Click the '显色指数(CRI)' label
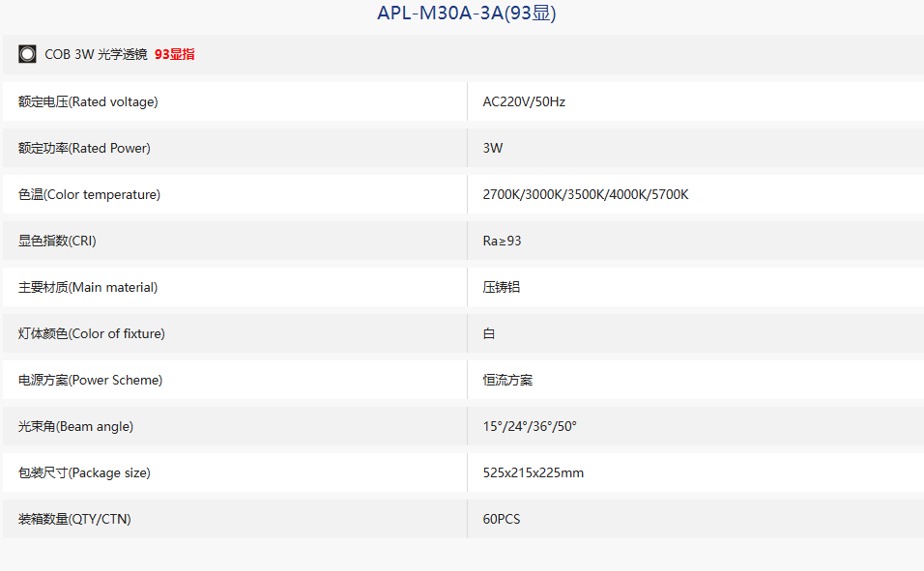924x571 pixels. click(x=57, y=241)
